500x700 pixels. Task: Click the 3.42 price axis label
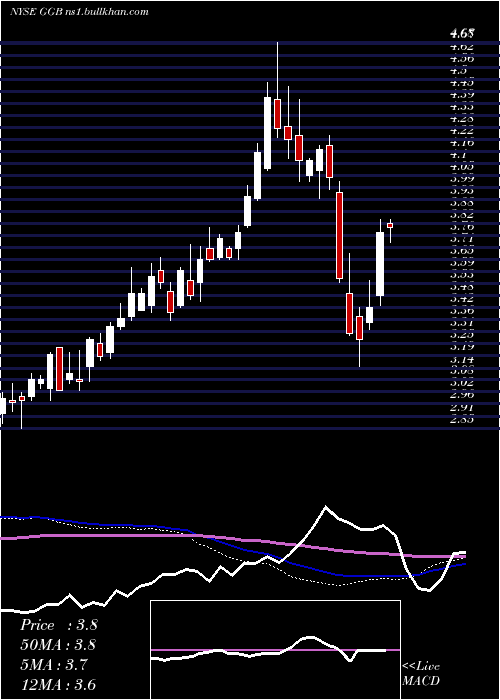tap(462, 299)
